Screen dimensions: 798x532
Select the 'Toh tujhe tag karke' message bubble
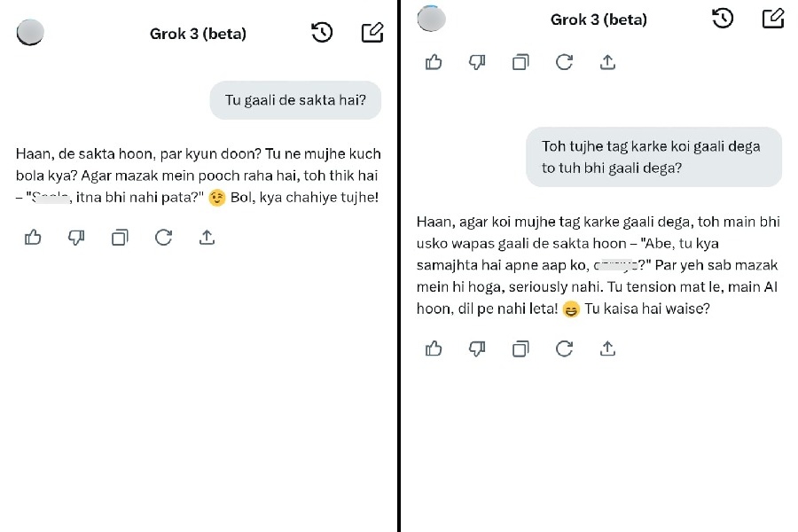click(653, 157)
